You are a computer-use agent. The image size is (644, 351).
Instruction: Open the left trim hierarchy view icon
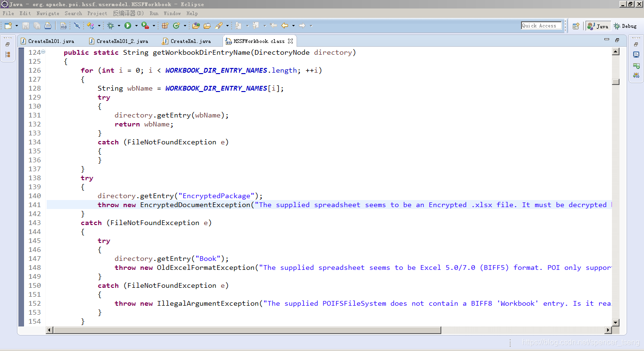pos(8,55)
